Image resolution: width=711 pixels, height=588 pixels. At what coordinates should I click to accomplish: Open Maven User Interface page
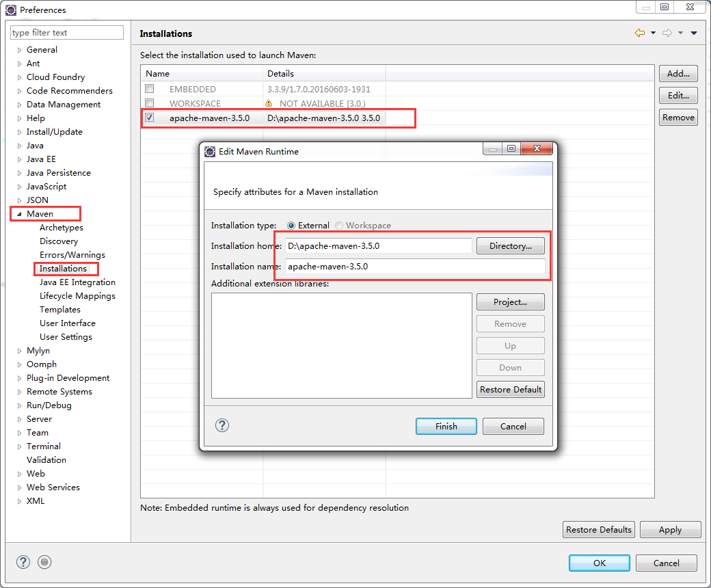(x=68, y=323)
